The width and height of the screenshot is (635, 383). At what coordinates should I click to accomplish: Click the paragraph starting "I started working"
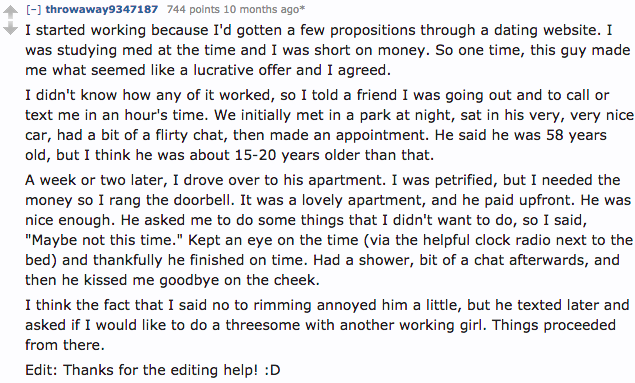328,50
